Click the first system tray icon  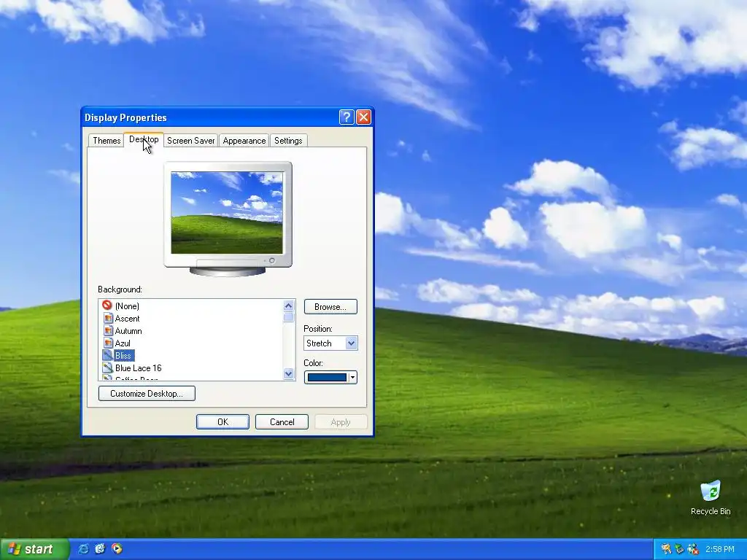tap(666, 549)
